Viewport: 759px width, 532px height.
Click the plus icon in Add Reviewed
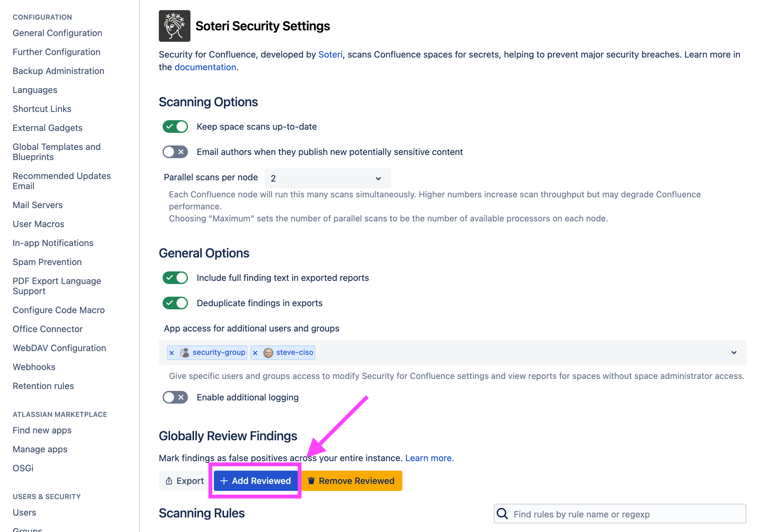click(x=224, y=481)
